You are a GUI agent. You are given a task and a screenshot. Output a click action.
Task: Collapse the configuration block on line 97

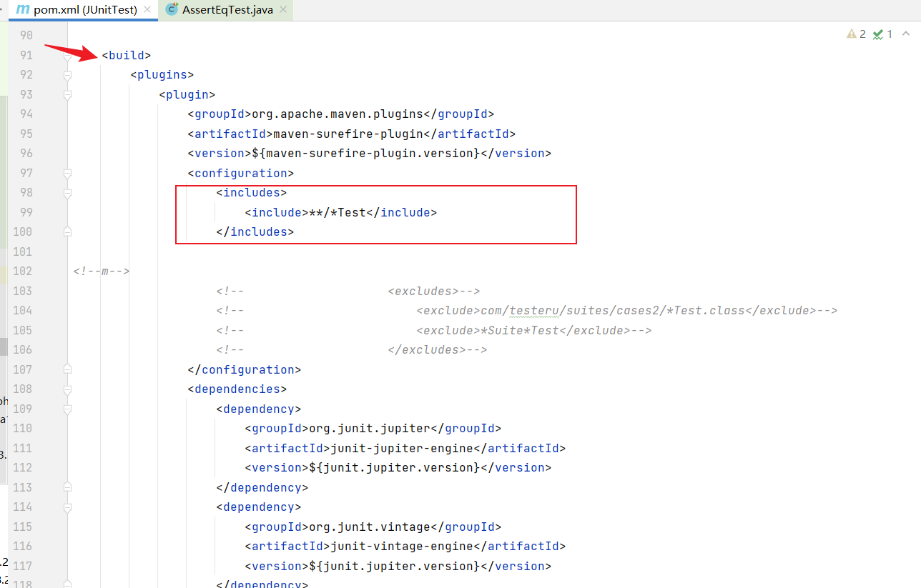click(x=67, y=173)
